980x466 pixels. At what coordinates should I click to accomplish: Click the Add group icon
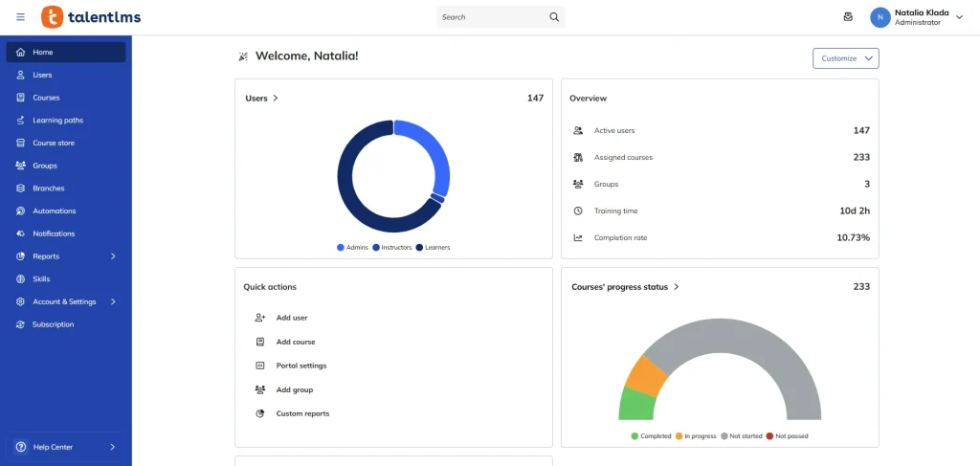tap(259, 389)
